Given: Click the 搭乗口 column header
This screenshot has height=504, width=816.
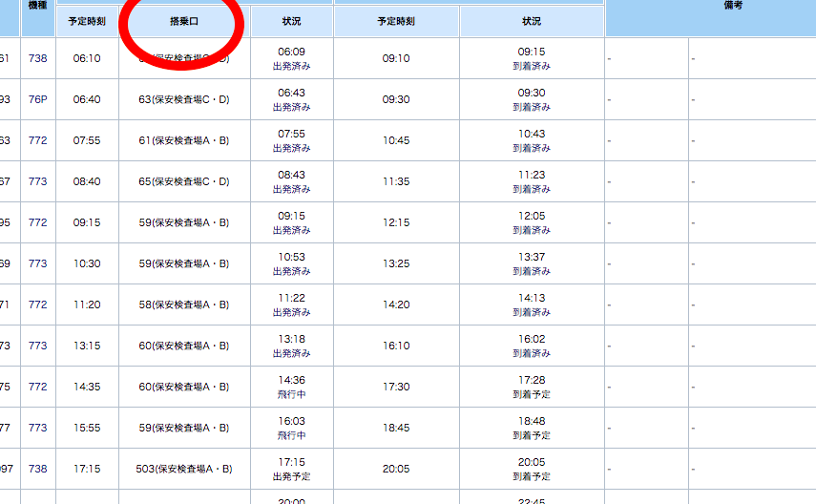Looking at the screenshot, I should pyautogui.click(x=184, y=21).
